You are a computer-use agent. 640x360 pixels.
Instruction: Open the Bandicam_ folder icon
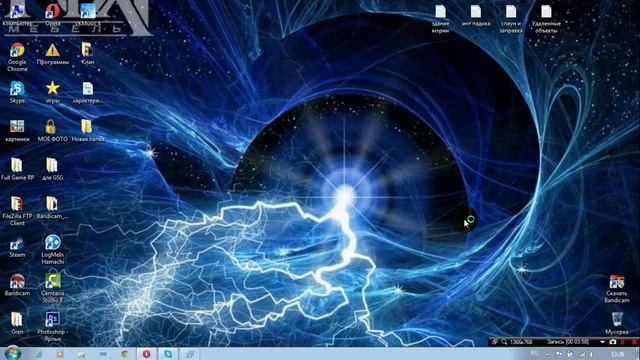(x=52, y=207)
